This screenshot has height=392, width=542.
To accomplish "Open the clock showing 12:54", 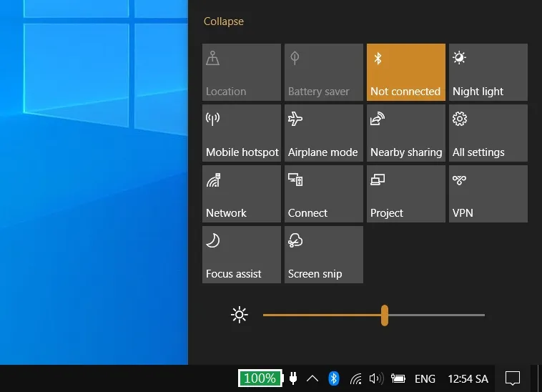I will [x=468, y=378].
